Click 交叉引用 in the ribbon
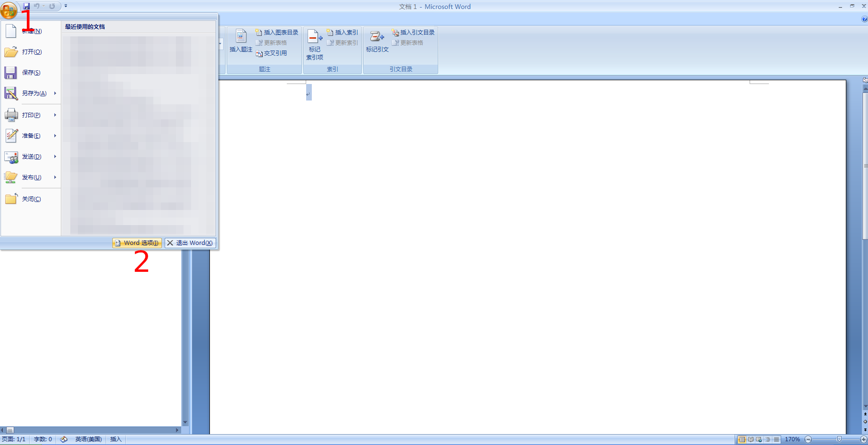 (x=271, y=53)
